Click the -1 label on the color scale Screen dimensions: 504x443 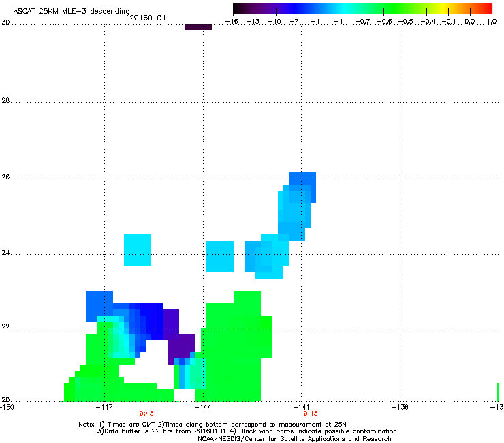click(x=338, y=22)
